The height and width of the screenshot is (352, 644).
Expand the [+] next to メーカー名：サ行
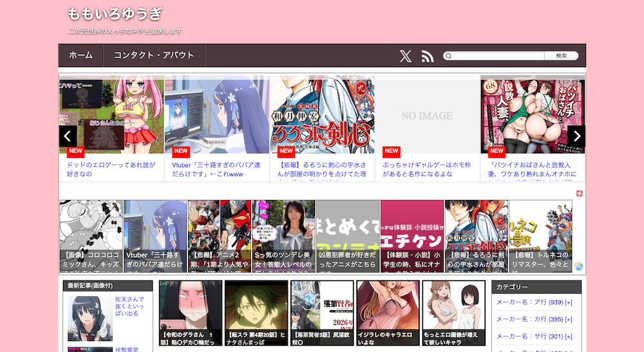pos(569,337)
